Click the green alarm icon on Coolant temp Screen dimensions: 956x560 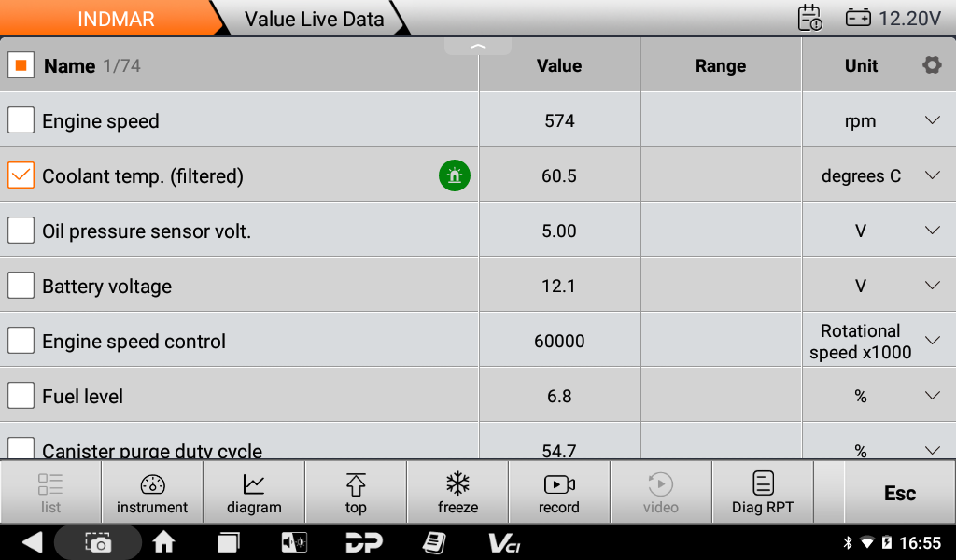pyautogui.click(x=455, y=175)
